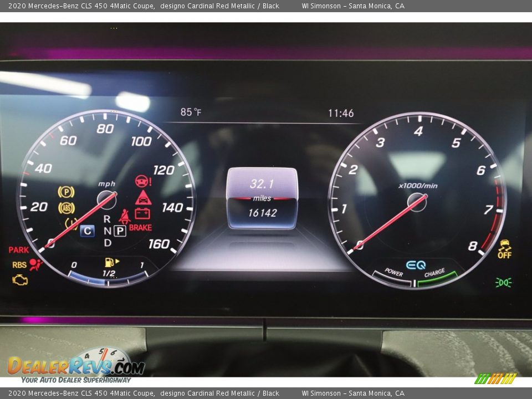Click the red airbag warning icon
Viewport: 532px width, 399px height.
coord(35,265)
